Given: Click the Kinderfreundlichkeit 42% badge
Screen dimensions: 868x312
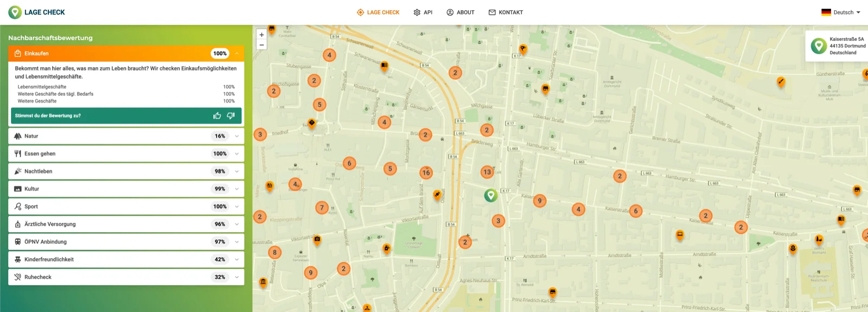Looking at the screenshot, I should tap(220, 259).
